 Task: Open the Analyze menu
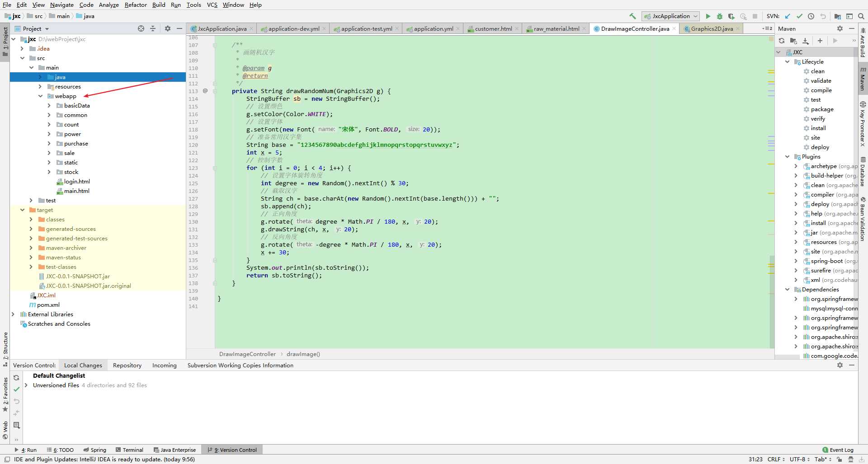click(108, 5)
